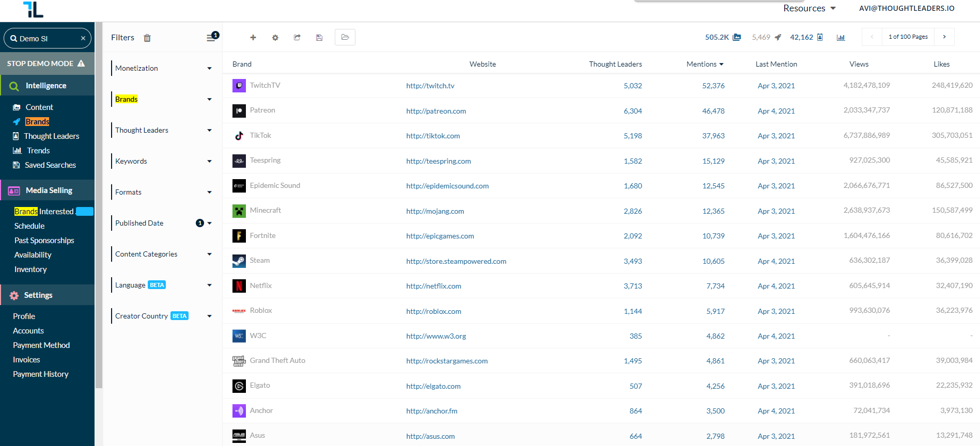Open the epidemicsound.com link
Image resolution: width=980 pixels, height=446 pixels.
pyautogui.click(x=447, y=186)
